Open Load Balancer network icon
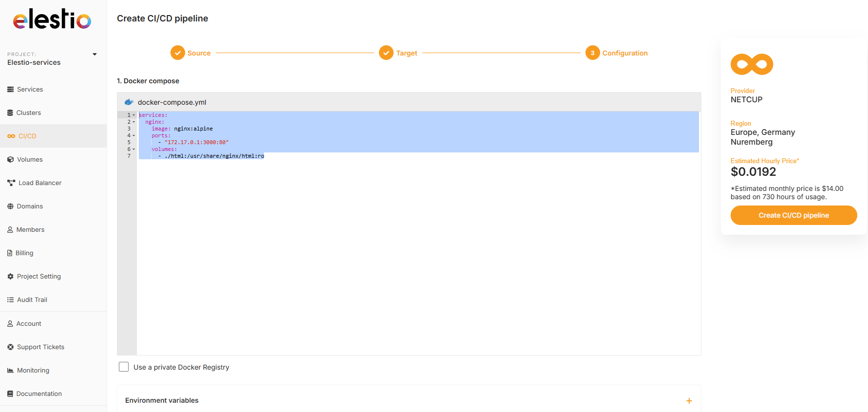 point(11,183)
